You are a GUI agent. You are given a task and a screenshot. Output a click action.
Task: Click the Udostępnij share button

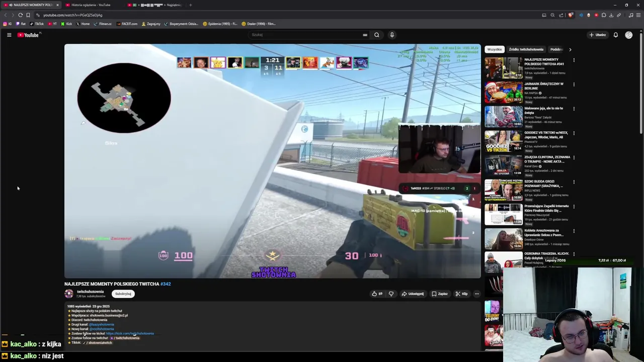tap(413, 294)
